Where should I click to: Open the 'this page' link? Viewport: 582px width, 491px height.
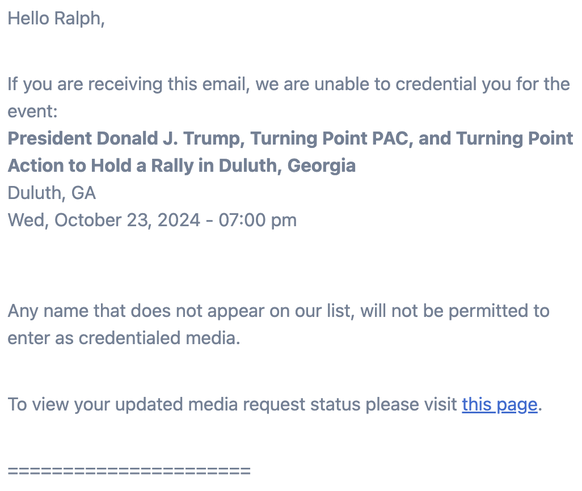500,405
